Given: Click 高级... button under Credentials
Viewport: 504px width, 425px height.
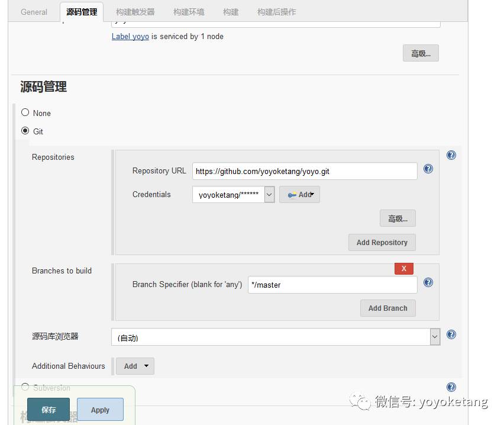Looking at the screenshot, I should (398, 218).
